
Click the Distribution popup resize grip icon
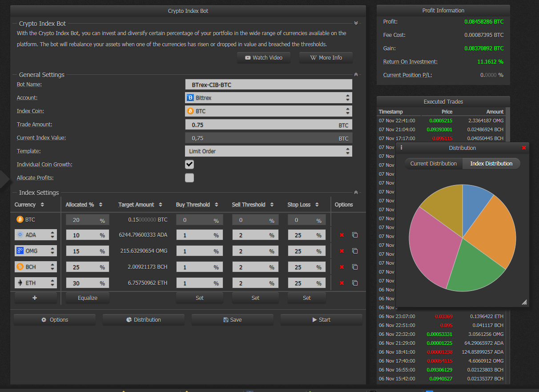(524, 302)
